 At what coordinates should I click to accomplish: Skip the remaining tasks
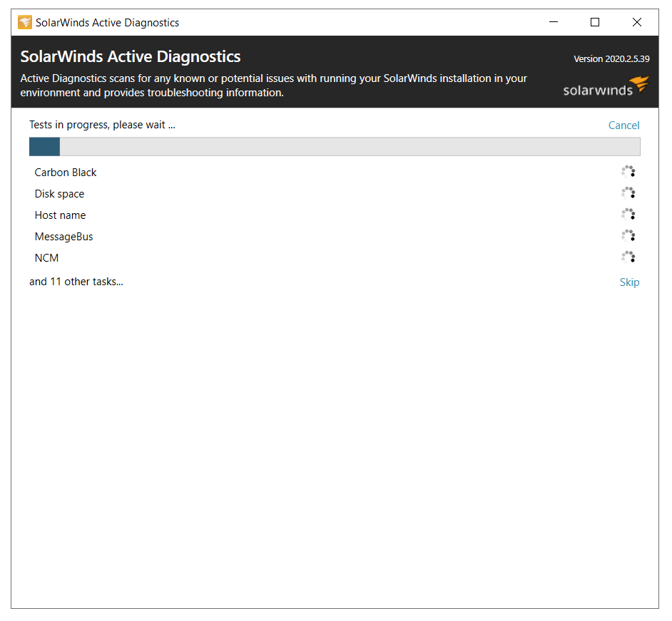pos(629,282)
